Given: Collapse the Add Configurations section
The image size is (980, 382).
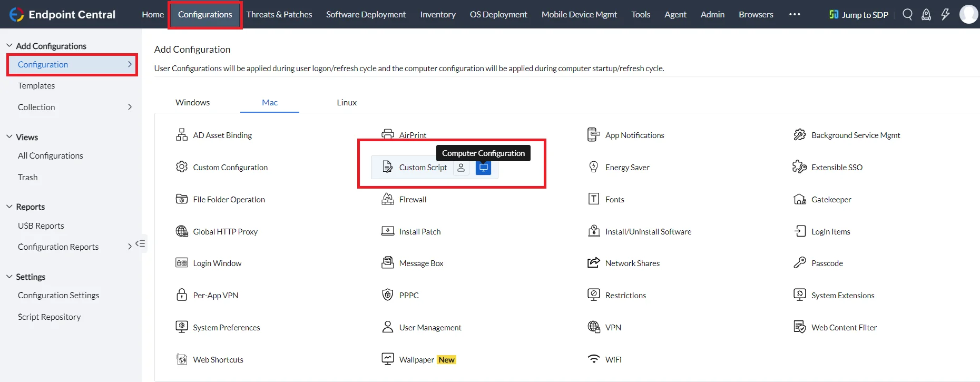Looking at the screenshot, I should [x=9, y=46].
